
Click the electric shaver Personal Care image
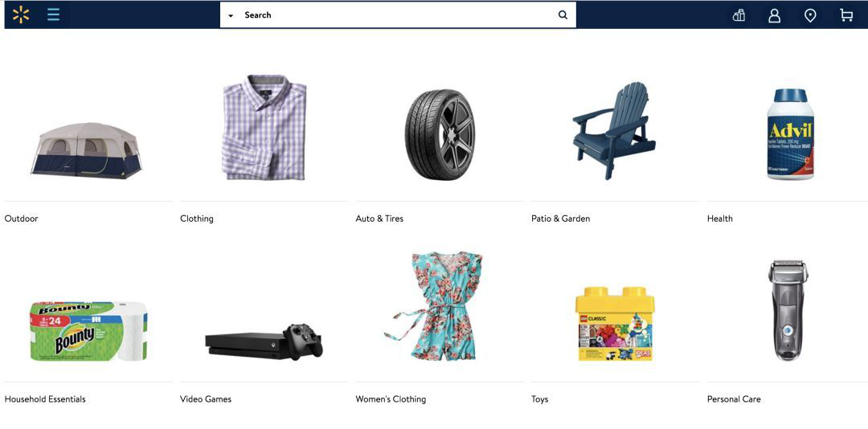pyautogui.click(x=788, y=310)
